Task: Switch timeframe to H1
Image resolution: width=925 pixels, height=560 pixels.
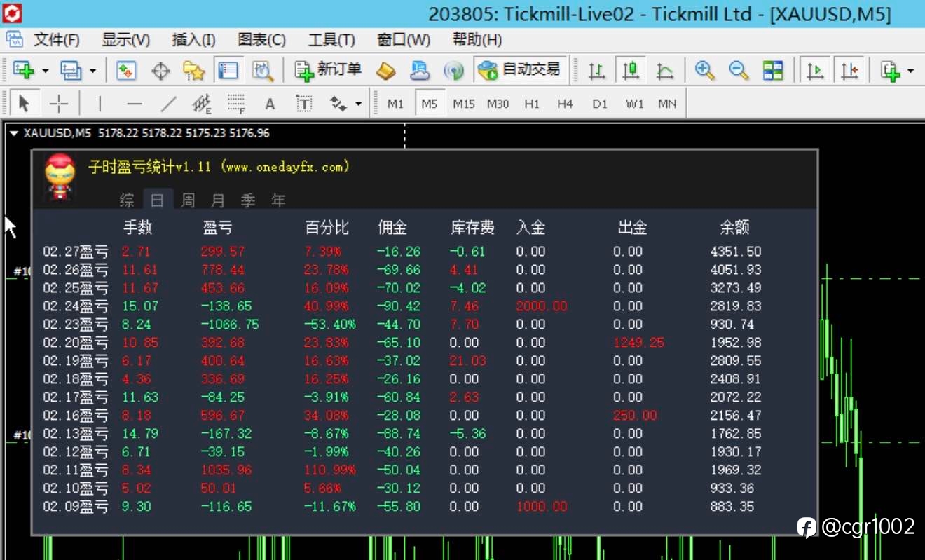Action: click(532, 104)
